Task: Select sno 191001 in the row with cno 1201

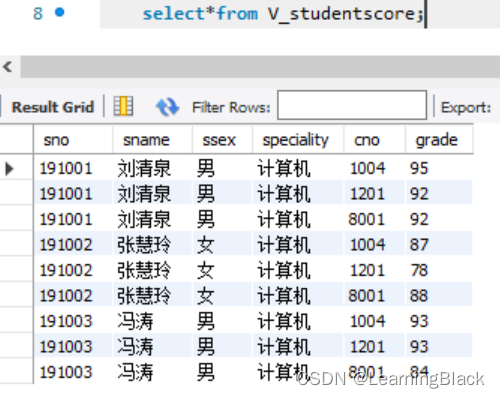Action: [x=73, y=194]
